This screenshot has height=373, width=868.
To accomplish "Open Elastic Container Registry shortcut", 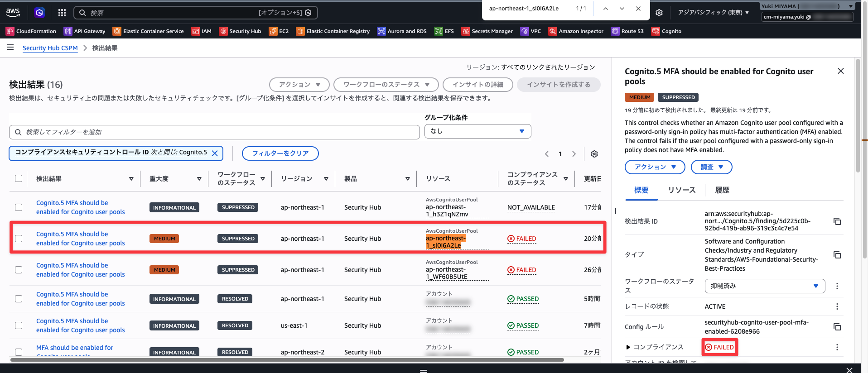I will coord(333,31).
